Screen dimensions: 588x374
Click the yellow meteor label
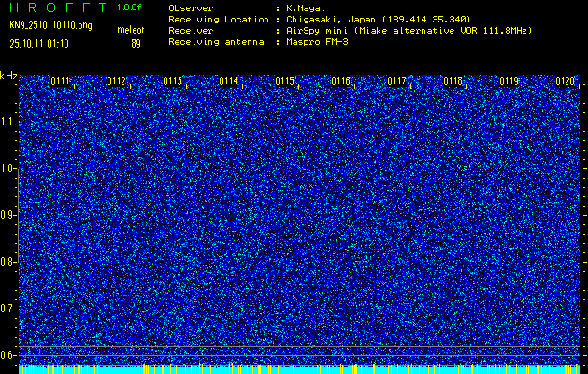coord(130,30)
